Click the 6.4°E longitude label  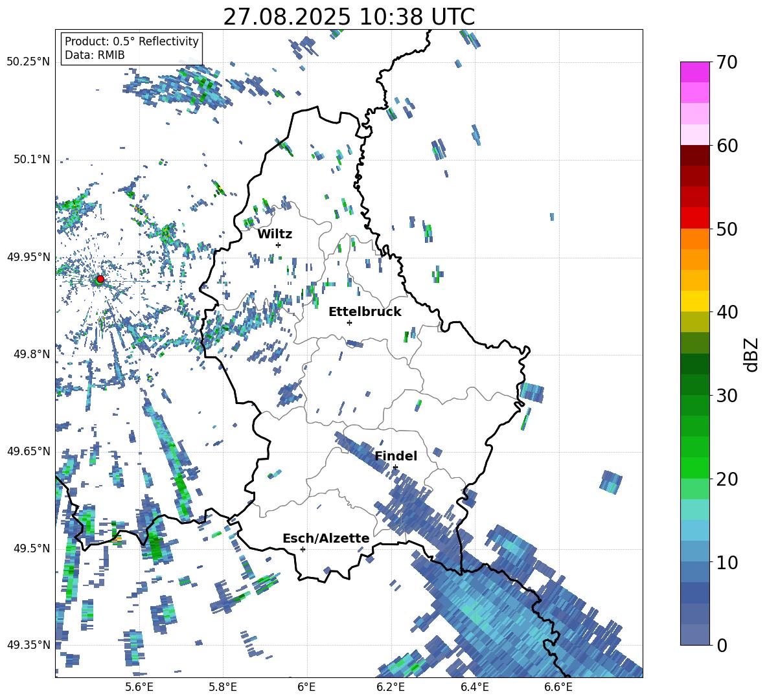click(x=474, y=687)
